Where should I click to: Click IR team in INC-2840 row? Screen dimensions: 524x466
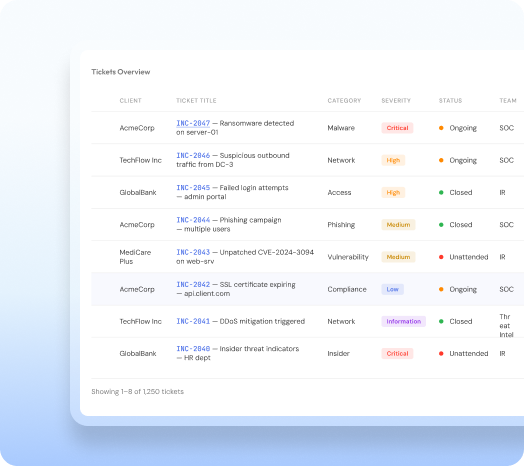pyautogui.click(x=502, y=354)
